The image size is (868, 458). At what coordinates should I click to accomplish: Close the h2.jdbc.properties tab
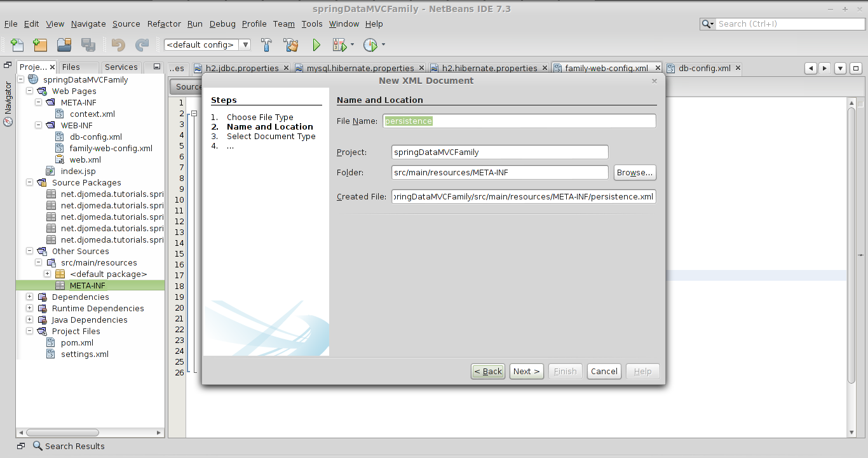pyautogui.click(x=286, y=68)
